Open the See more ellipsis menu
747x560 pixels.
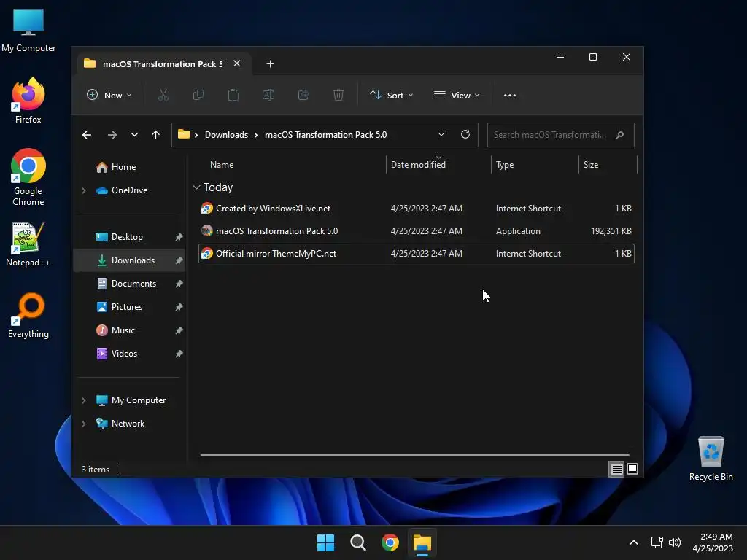click(x=510, y=96)
